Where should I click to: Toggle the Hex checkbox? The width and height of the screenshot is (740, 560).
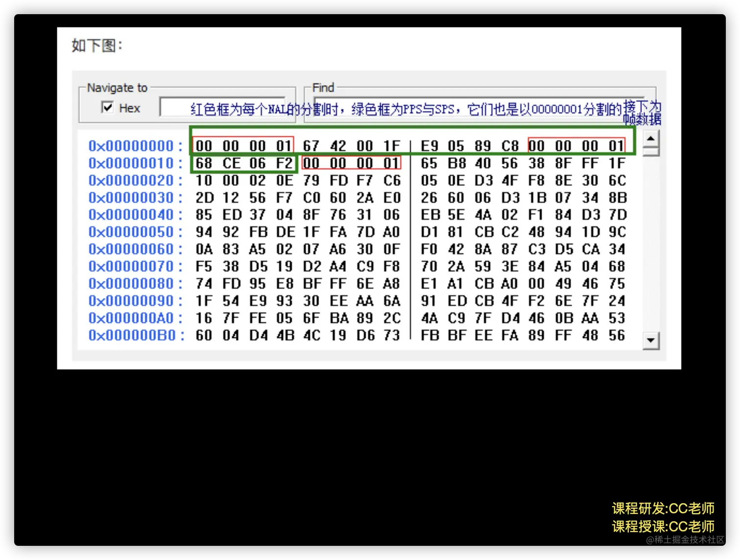click(x=107, y=107)
